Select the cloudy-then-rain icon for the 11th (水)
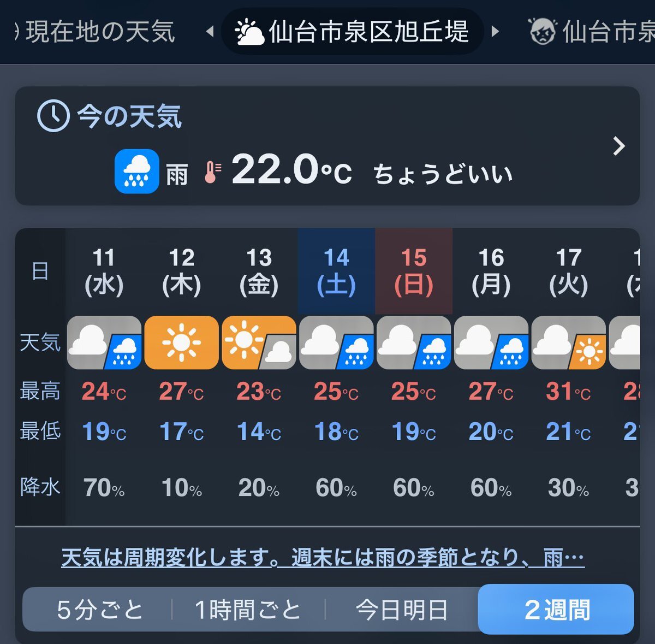 coord(104,342)
